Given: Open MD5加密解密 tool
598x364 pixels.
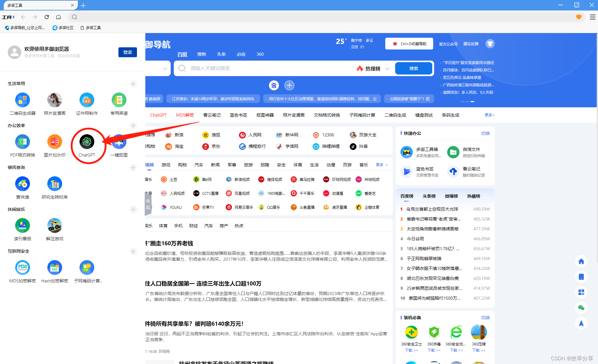Looking at the screenshot, I should point(23,268).
